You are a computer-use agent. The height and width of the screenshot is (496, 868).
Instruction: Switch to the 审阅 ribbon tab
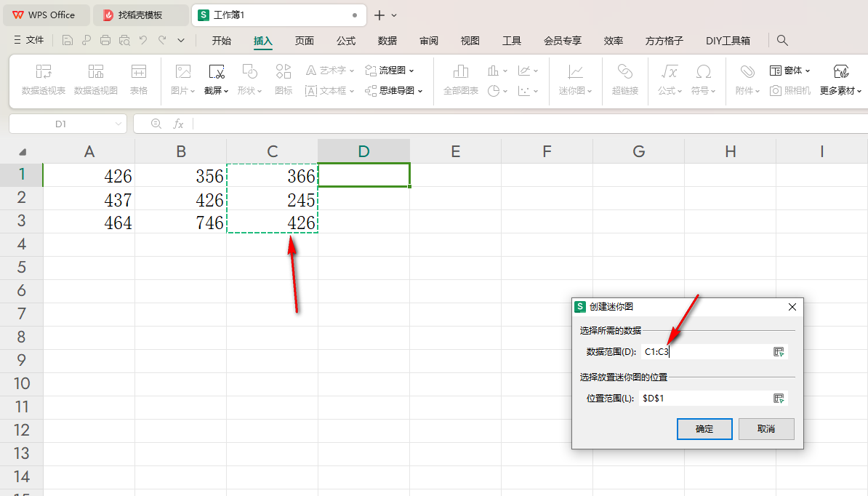pos(429,41)
